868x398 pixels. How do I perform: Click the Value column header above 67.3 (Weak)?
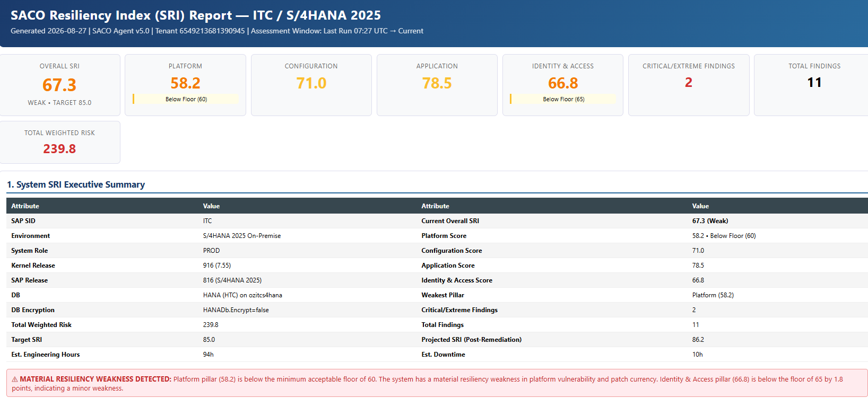coord(700,206)
